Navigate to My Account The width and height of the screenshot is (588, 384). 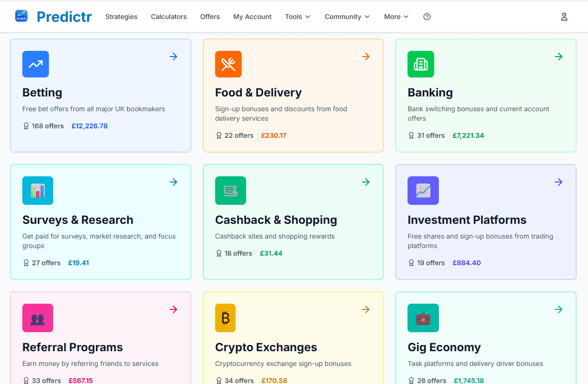point(252,17)
